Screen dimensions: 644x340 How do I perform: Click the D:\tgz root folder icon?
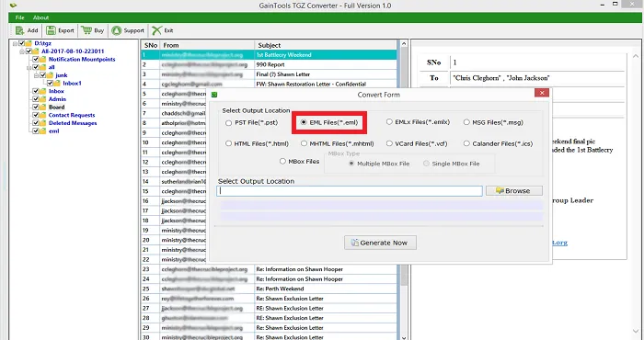click(x=29, y=43)
